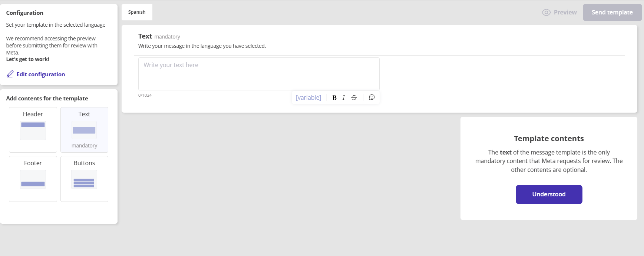This screenshot has width=644, height=256.
Task: Open the Edit configuration link
Action: [x=41, y=74]
